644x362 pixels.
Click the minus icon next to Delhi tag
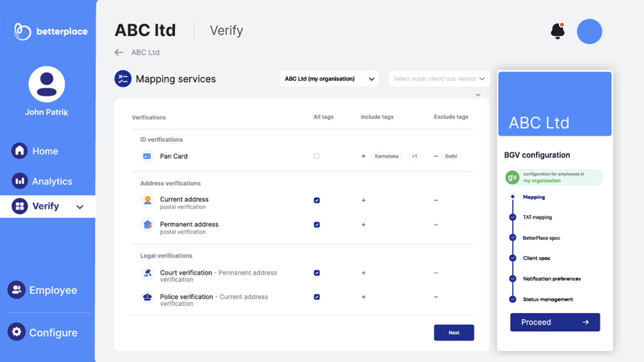[x=436, y=156]
